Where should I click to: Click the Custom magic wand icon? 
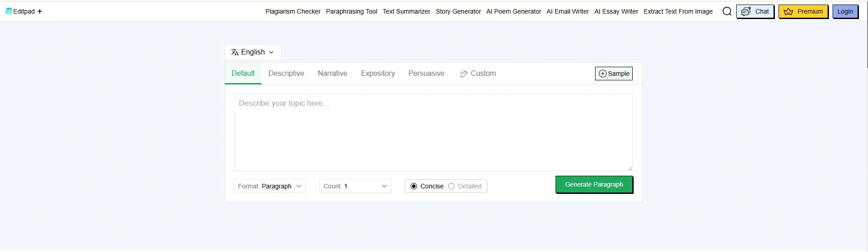tap(464, 74)
